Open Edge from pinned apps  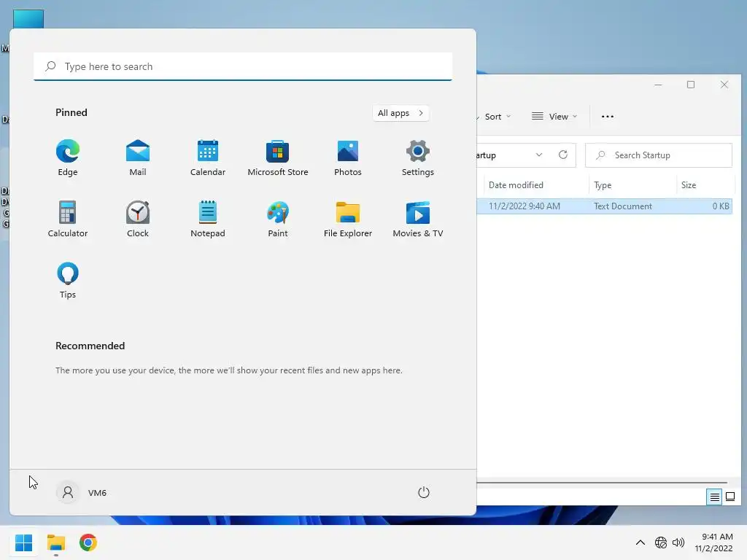(x=68, y=158)
